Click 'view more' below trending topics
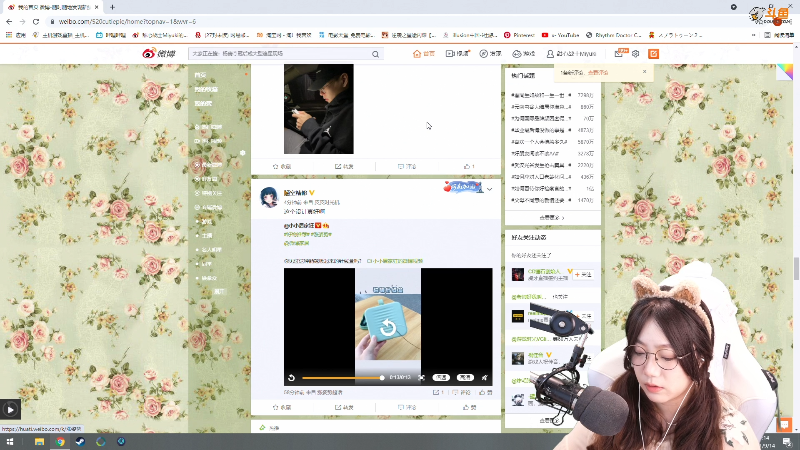This screenshot has height=450, width=800. point(552,218)
